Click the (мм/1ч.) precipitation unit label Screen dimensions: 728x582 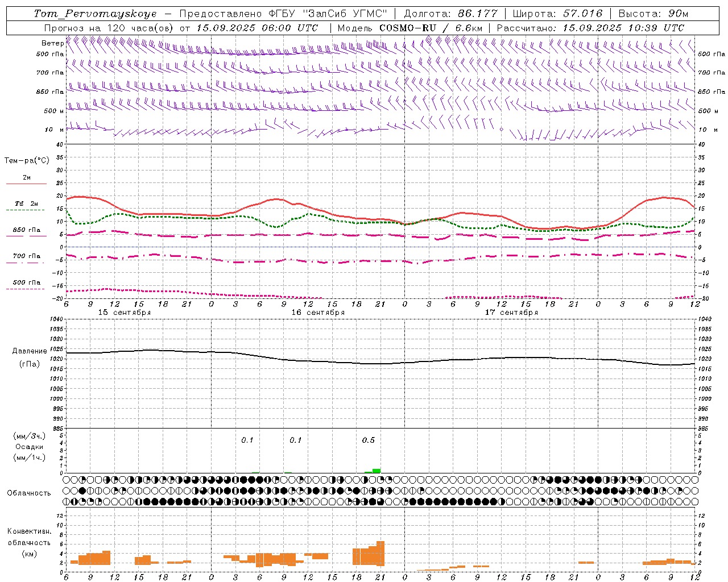(30, 458)
